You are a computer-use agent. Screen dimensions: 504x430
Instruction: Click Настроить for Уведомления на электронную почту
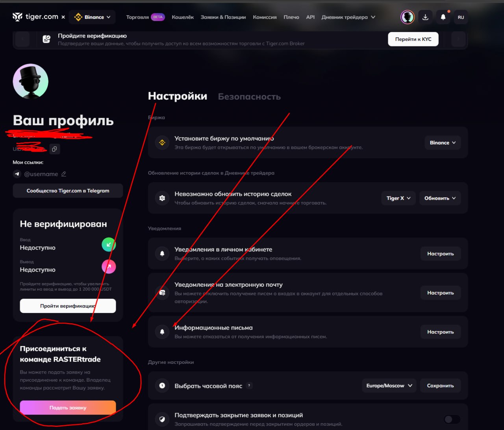[441, 293]
